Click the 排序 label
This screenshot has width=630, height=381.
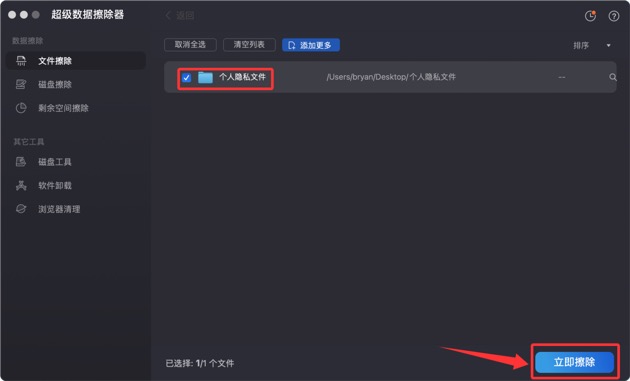point(581,45)
